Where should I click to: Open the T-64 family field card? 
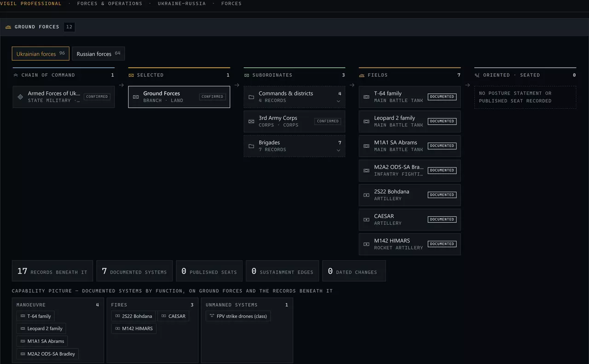click(x=410, y=97)
